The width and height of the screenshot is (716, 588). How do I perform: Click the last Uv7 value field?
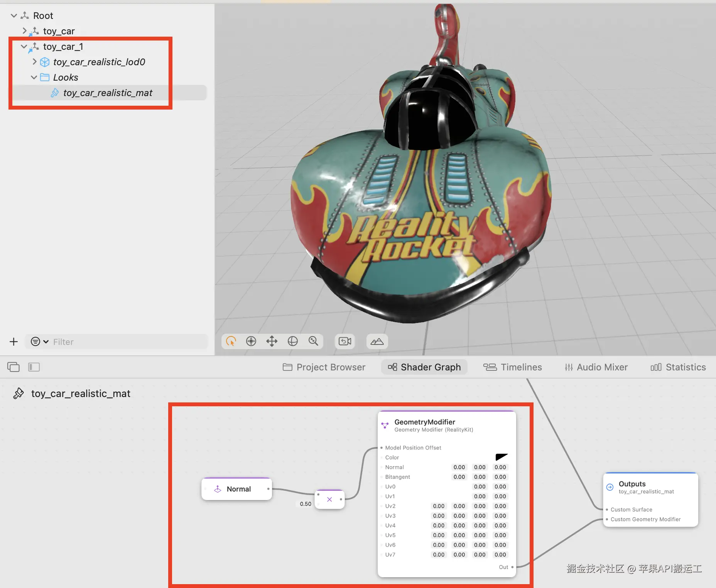tap(500, 554)
